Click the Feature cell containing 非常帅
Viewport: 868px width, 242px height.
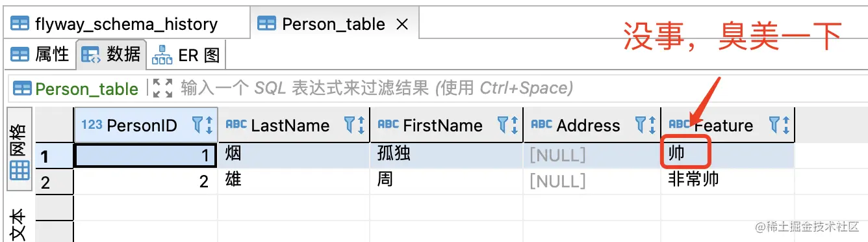pos(728,181)
